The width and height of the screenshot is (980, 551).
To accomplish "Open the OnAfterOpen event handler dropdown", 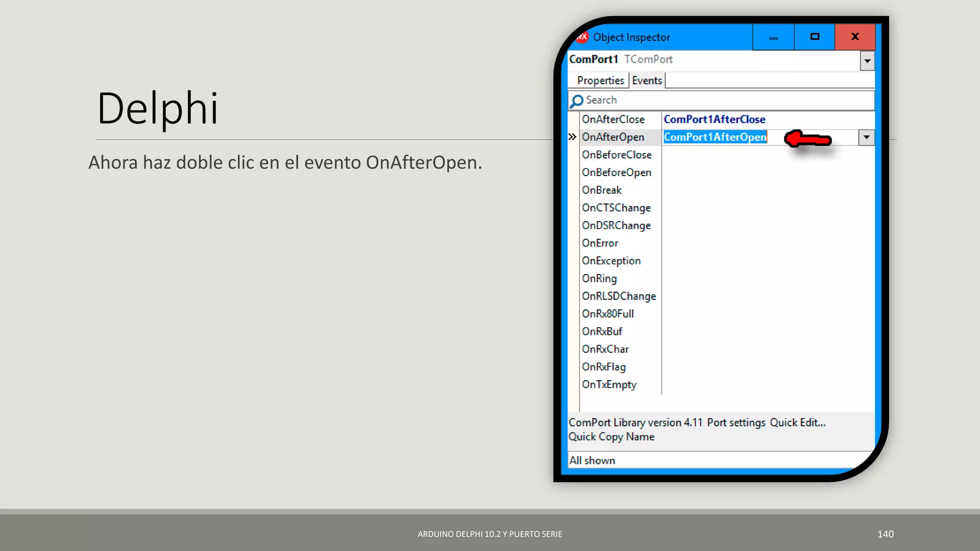I will (866, 137).
